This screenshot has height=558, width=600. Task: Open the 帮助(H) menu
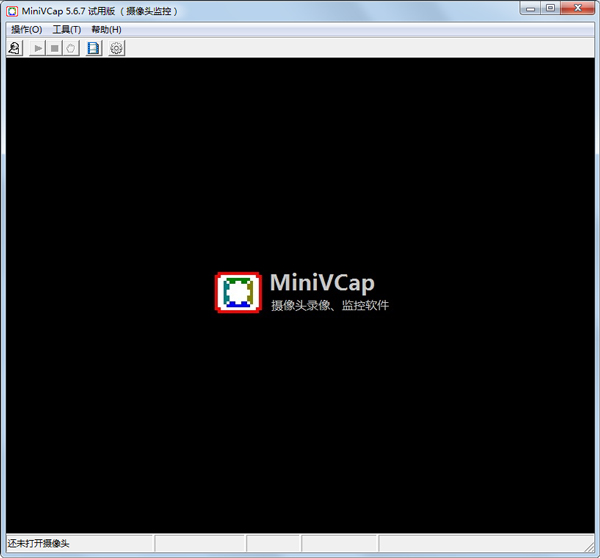tap(106, 29)
